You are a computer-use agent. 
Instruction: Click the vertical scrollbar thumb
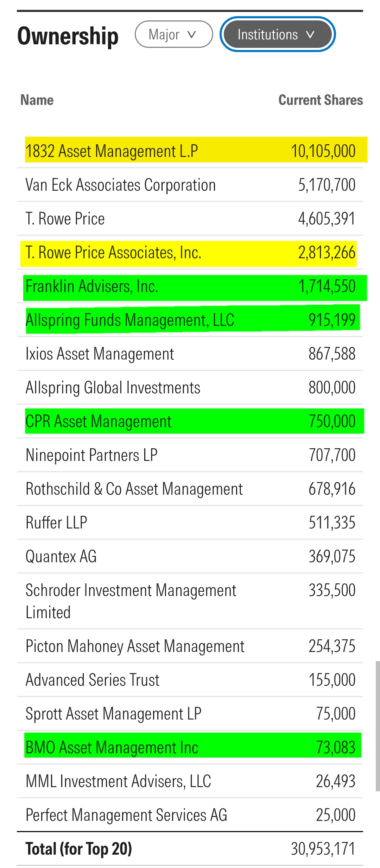[x=378, y=726]
